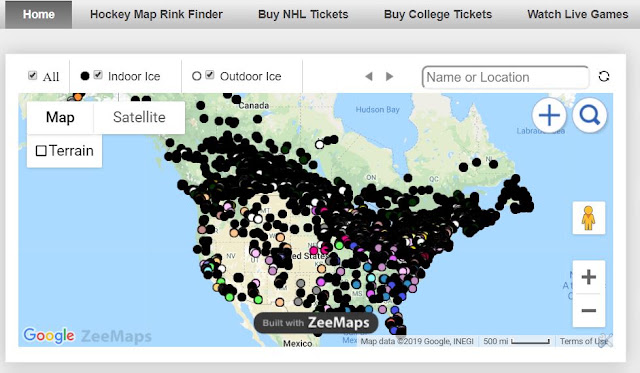Switch map view to Satellite
Image resolution: width=640 pixels, height=373 pixels.
coord(139,117)
